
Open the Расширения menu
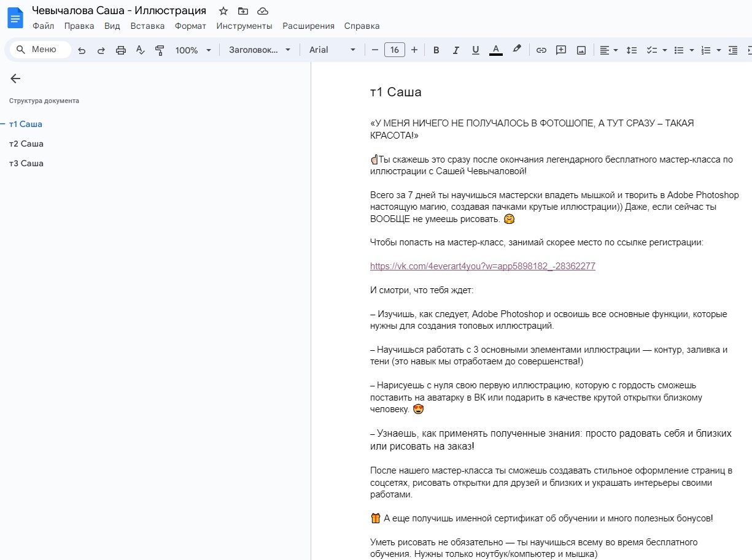coord(308,26)
